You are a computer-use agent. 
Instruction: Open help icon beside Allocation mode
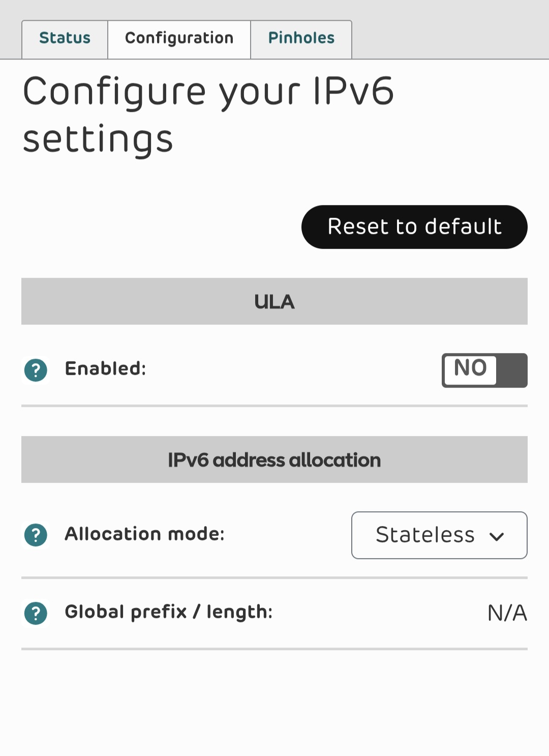(x=36, y=535)
